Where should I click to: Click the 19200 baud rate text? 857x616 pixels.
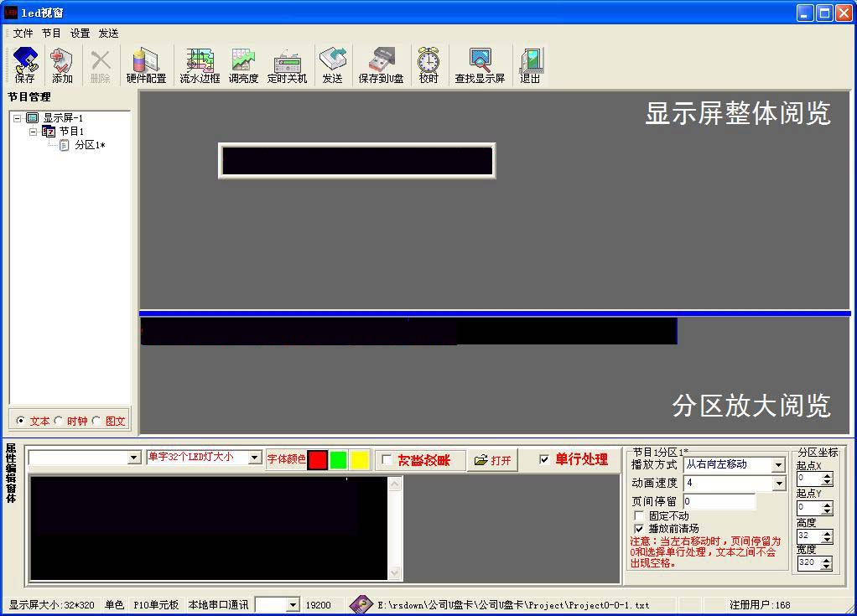tap(318, 605)
